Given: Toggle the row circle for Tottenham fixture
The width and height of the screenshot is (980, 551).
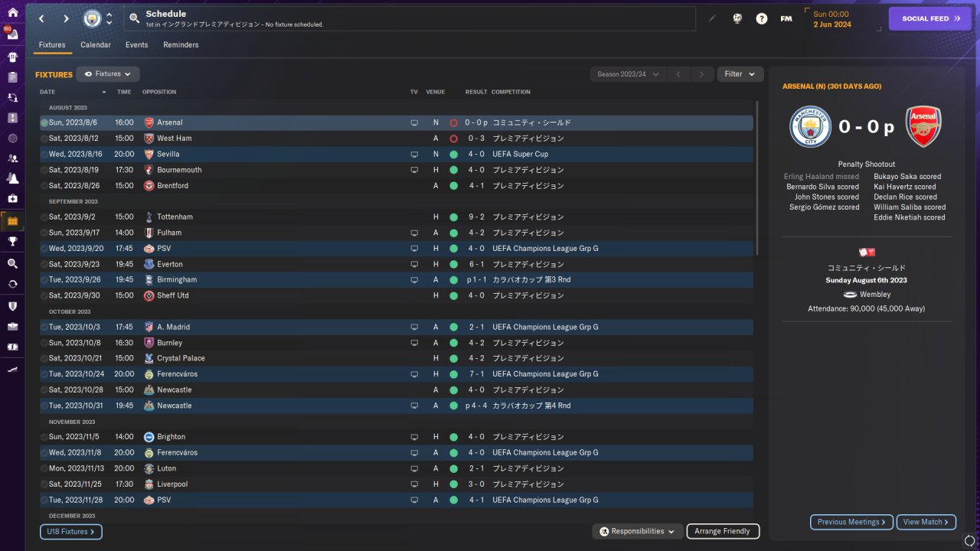Looking at the screenshot, I should point(44,217).
